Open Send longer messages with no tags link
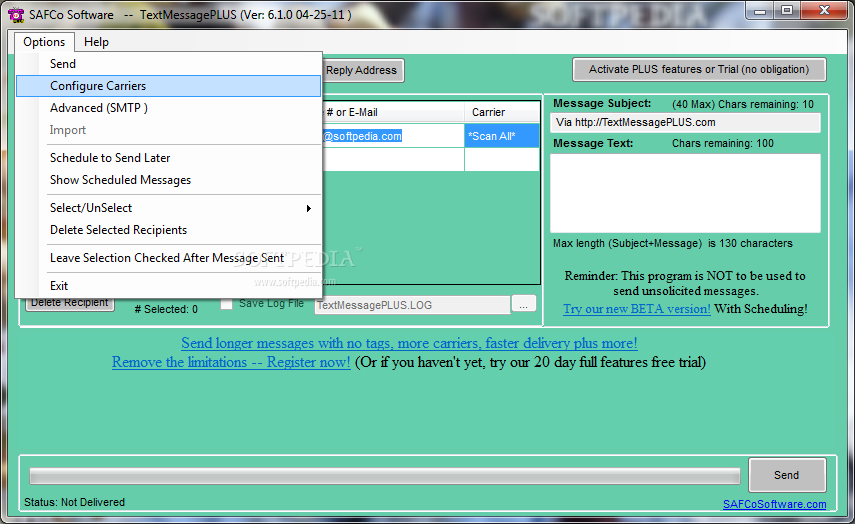Image resolution: width=855 pixels, height=524 pixels. 409,343
